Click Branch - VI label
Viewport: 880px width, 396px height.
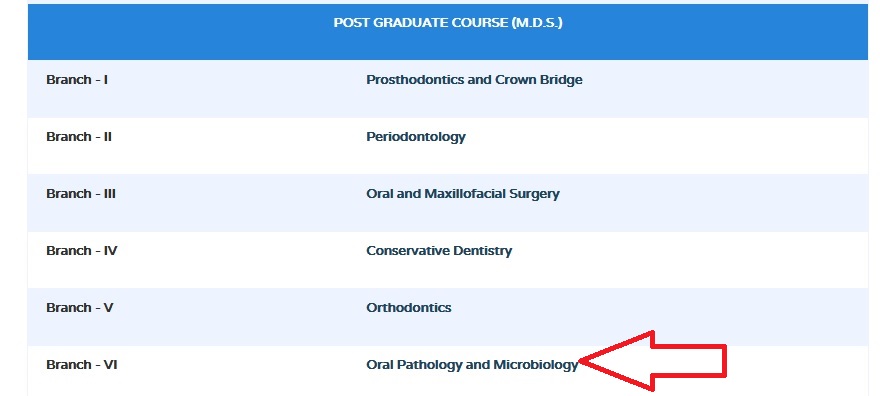pos(81,365)
